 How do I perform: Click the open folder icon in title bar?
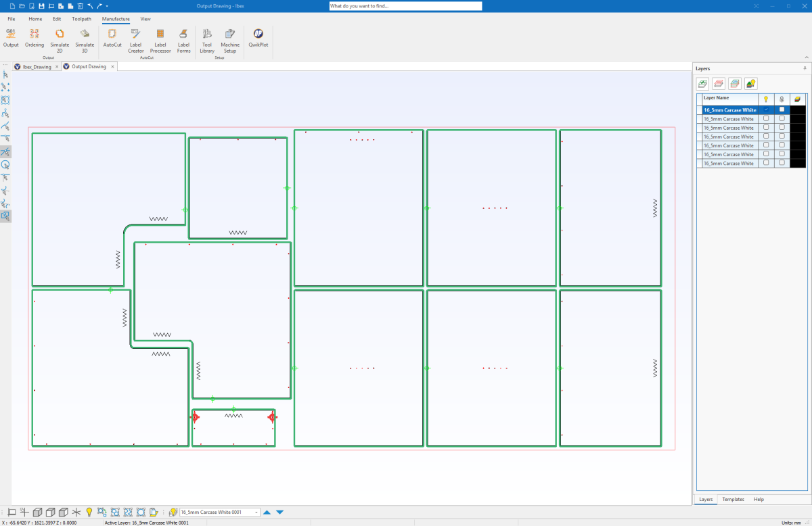pos(22,5)
